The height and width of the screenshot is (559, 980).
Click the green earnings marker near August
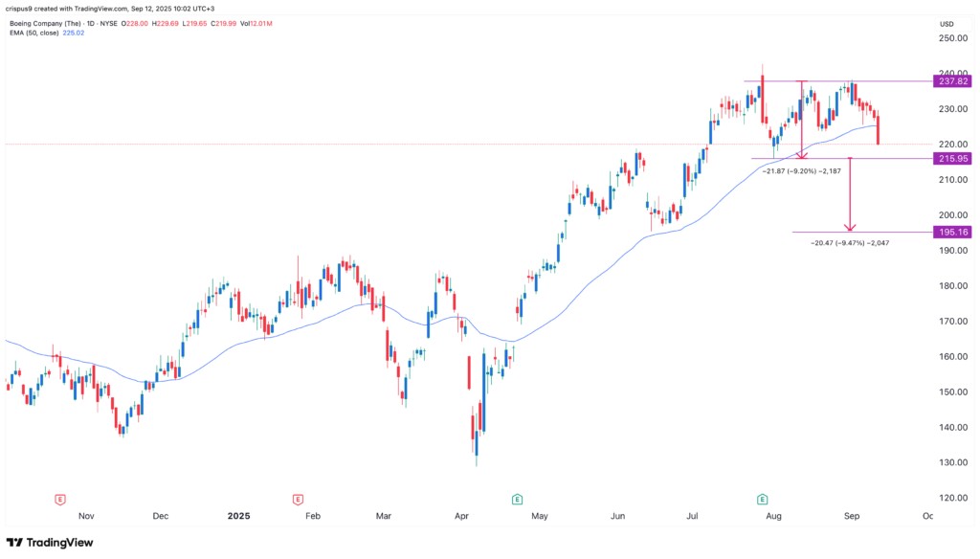[x=762, y=499]
